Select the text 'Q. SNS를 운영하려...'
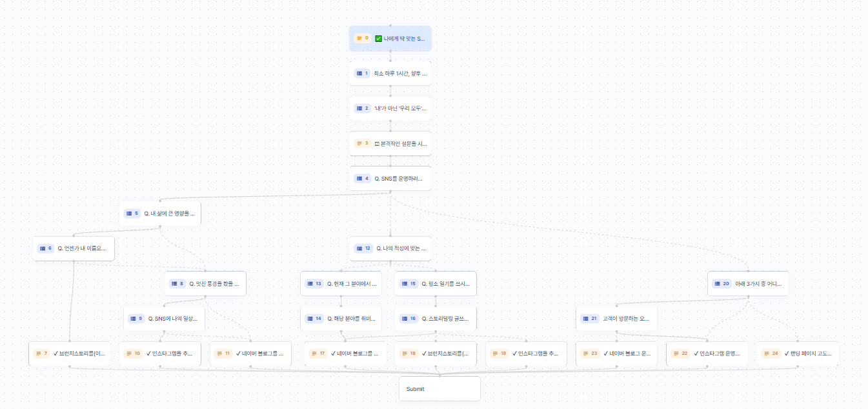The height and width of the screenshot is (409, 868). tap(399, 178)
